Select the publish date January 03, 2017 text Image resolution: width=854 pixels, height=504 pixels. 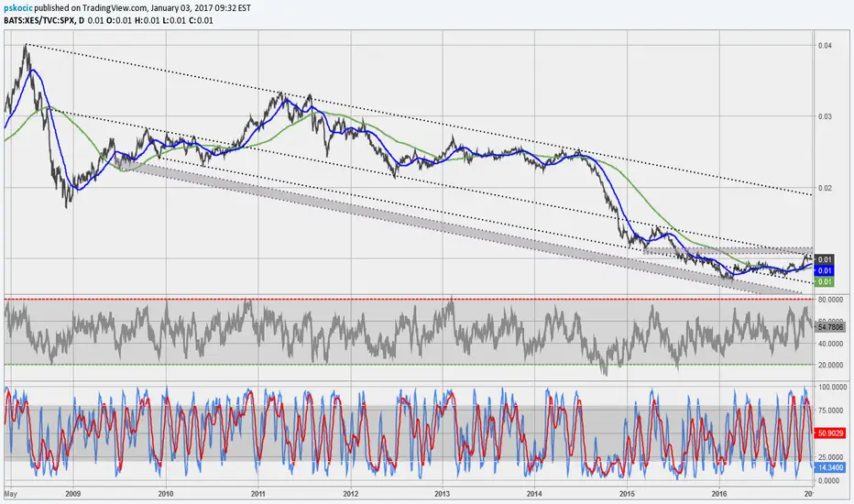(178, 8)
